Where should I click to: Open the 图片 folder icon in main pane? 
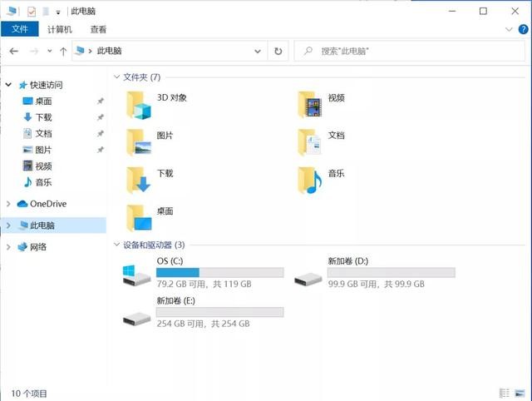click(139, 142)
